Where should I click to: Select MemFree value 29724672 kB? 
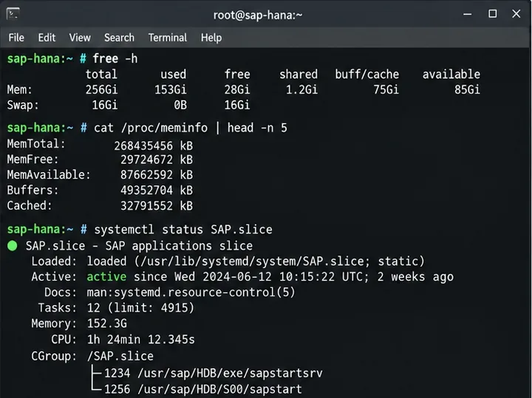157,159
